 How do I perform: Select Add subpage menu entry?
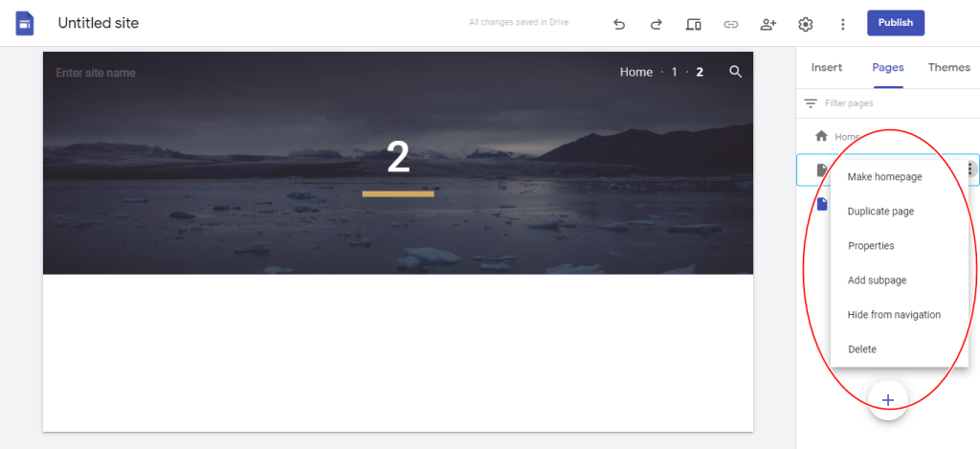point(877,281)
